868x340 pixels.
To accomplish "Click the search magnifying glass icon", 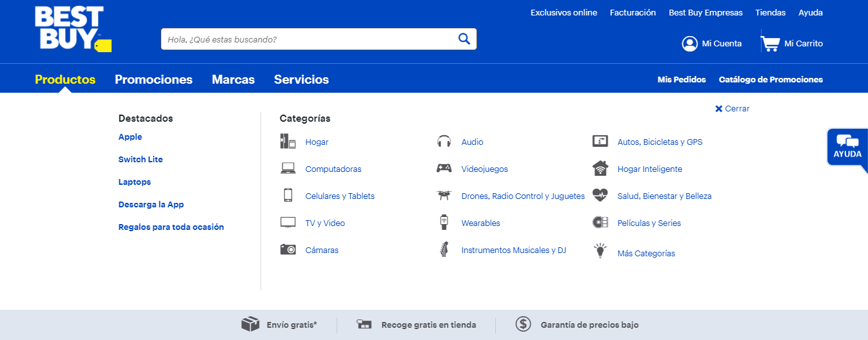I will tap(464, 39).
